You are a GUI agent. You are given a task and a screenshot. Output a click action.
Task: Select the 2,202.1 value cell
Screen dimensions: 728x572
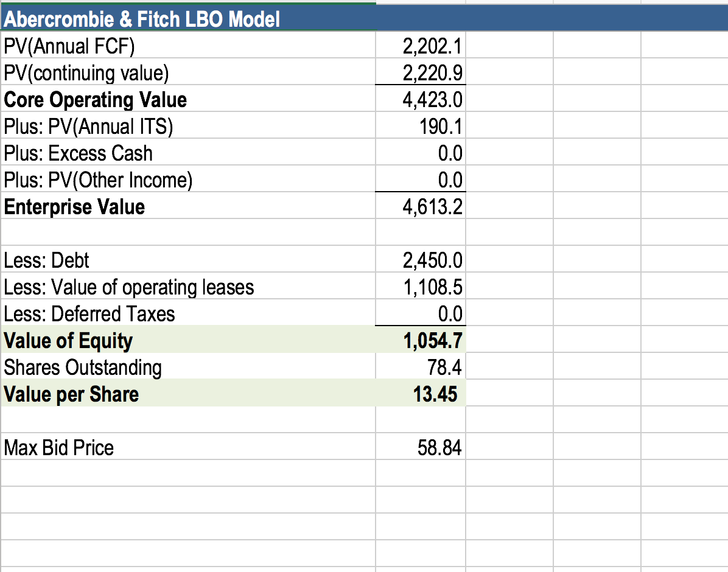point(420,45)
